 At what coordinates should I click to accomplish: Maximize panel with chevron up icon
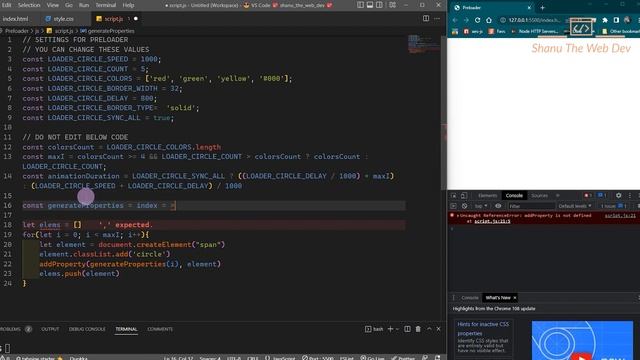(429, 329)
